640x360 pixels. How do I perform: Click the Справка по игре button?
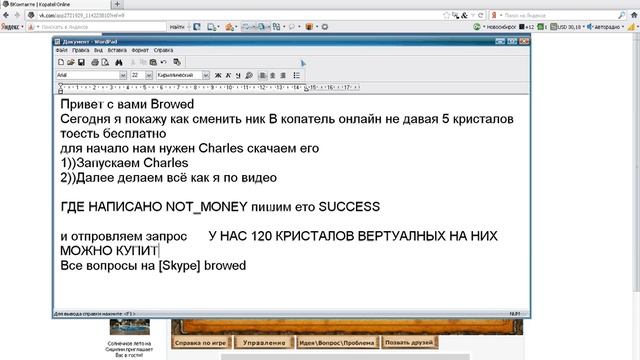[x=200, y=343]
